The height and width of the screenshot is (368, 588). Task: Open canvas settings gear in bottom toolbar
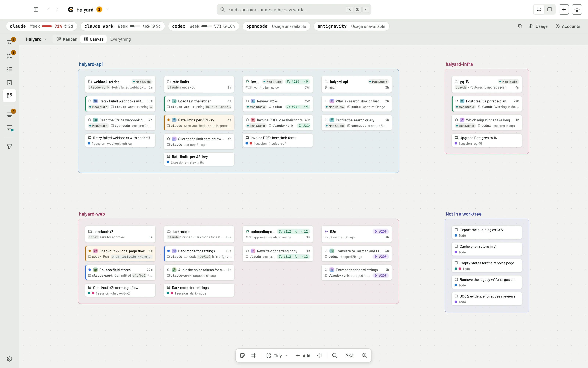click(320, 356)
